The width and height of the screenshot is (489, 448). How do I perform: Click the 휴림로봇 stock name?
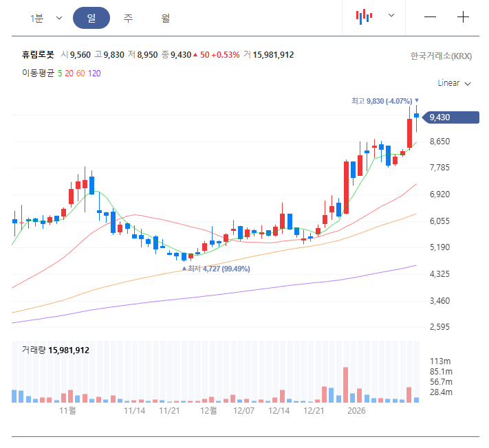38,55
